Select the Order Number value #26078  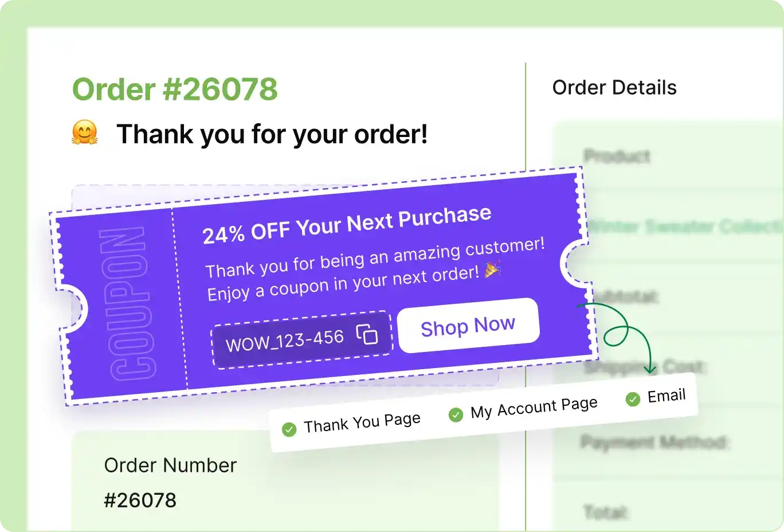[x=139, y=500]
